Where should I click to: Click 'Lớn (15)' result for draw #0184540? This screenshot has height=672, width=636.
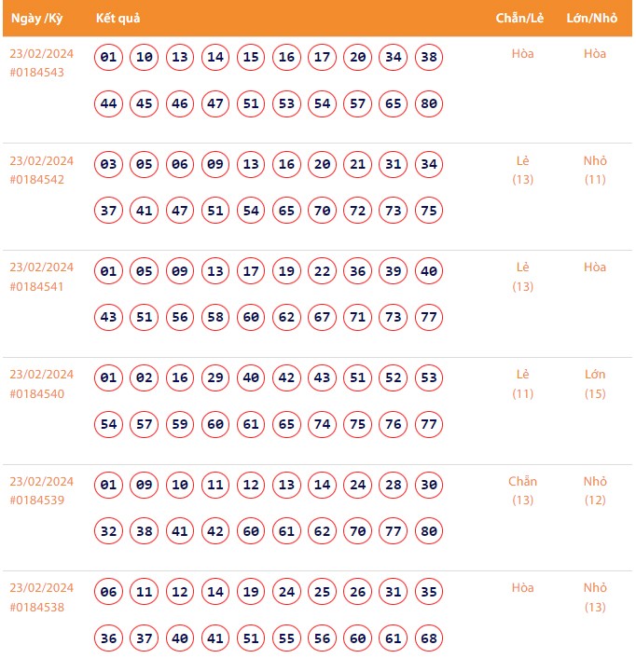click(x=595, y=383)
